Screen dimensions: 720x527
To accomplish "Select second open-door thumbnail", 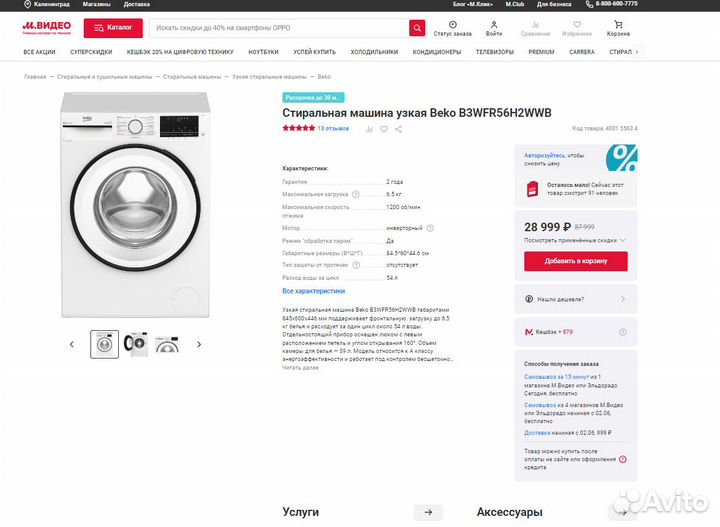I will [x=135, y=344].
